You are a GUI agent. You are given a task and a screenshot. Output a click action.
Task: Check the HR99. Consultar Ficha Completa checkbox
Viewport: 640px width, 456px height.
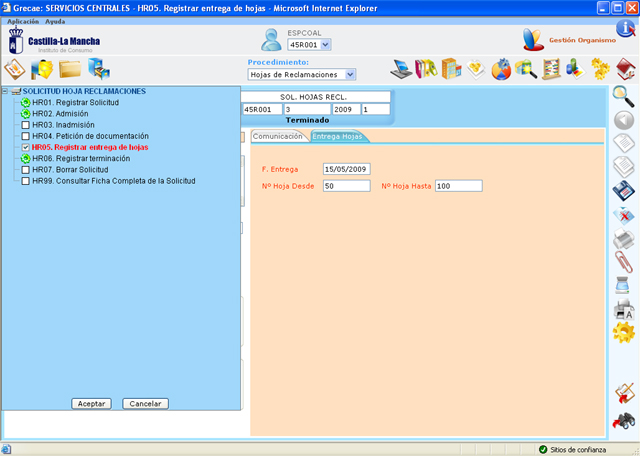pyautogui.click(x=25, y=181)
